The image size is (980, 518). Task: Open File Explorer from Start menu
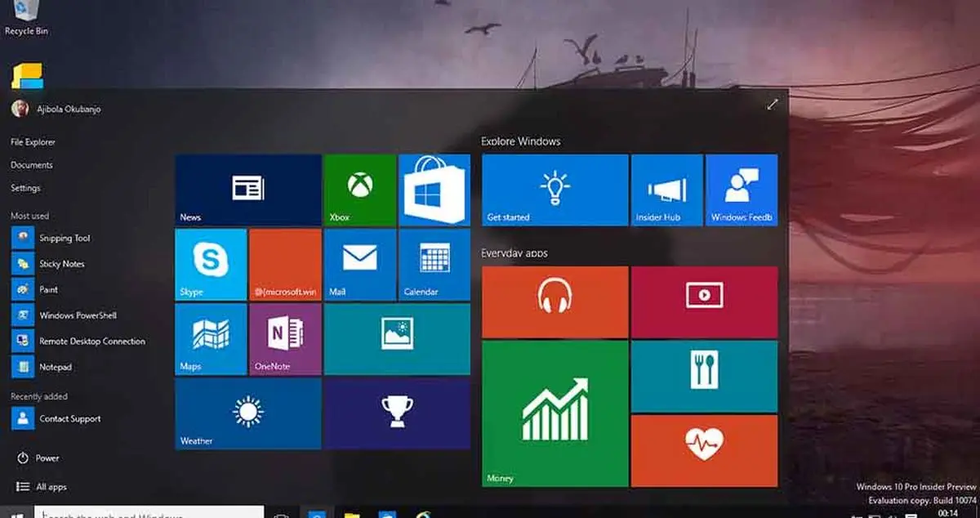click(x=33, y=142)
